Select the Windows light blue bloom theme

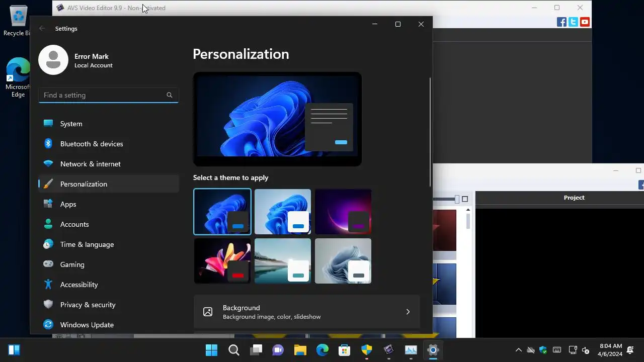tap(283, 212)
